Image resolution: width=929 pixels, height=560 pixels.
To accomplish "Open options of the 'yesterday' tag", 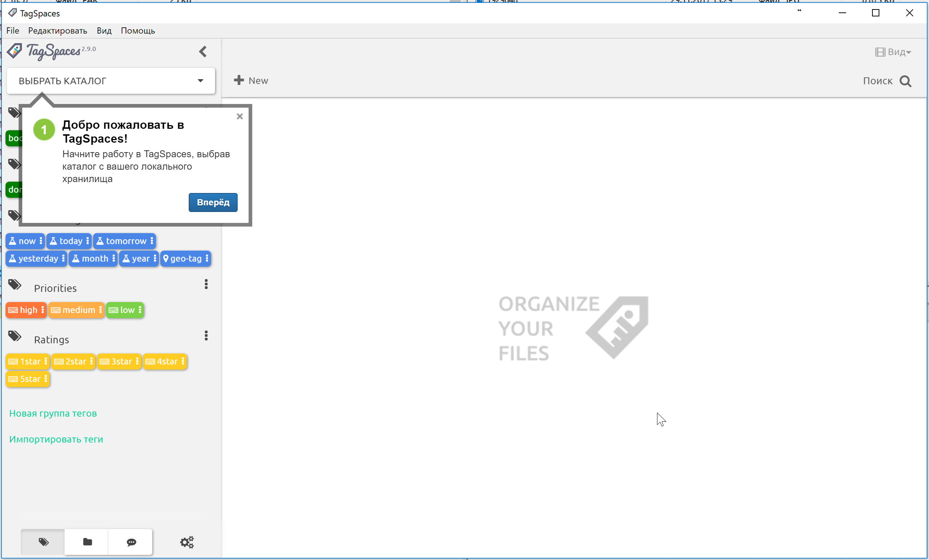I will 64,258.
